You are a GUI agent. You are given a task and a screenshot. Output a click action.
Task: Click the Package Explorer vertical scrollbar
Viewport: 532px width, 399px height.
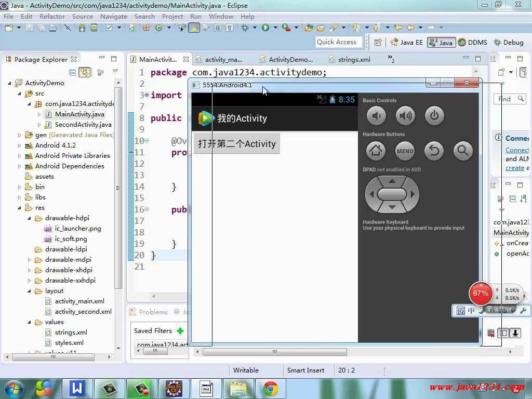[118, 188]
